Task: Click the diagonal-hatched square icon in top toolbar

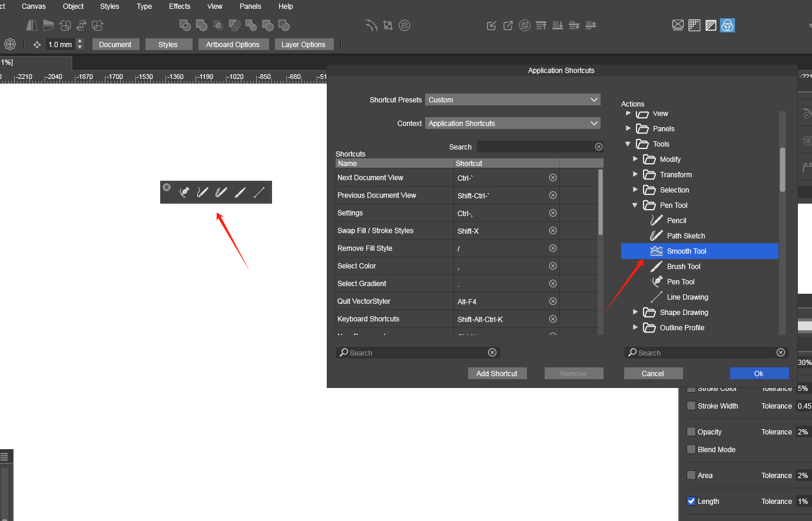Action: coord(711,25)
